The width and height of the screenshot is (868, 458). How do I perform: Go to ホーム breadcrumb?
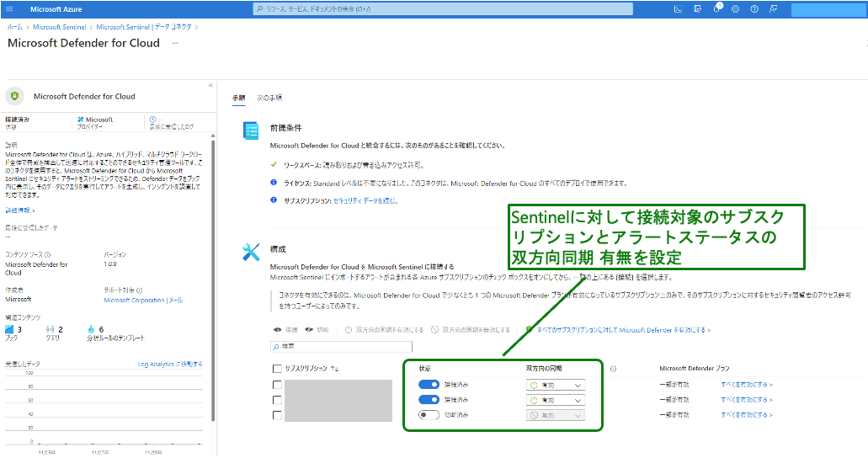point(15,27)
